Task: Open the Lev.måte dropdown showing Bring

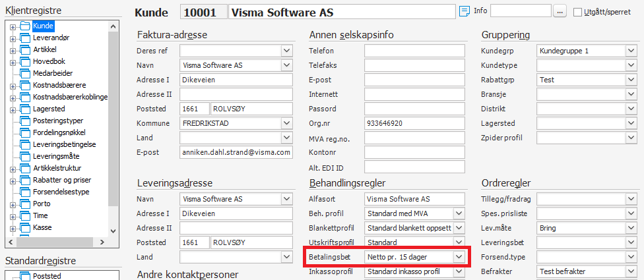Action: click(x=631, y=228)
